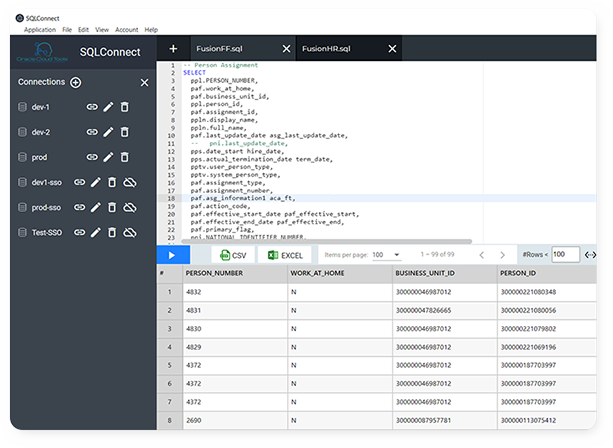The height and width of the screenshot is (448, 613).
Task: Delete the dev-1 connection
Action: pos(125,107)
